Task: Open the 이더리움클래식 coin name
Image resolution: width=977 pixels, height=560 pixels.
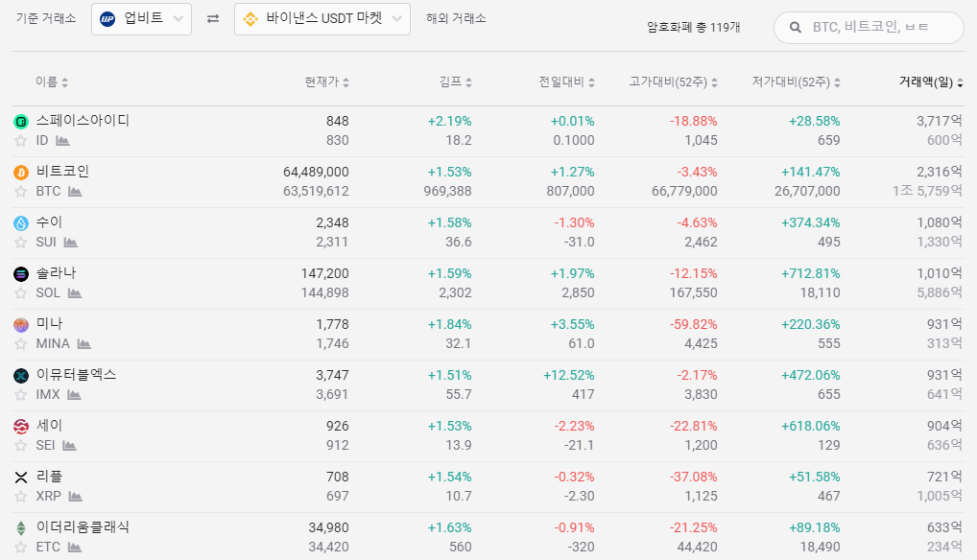Action: pos(83,527)
